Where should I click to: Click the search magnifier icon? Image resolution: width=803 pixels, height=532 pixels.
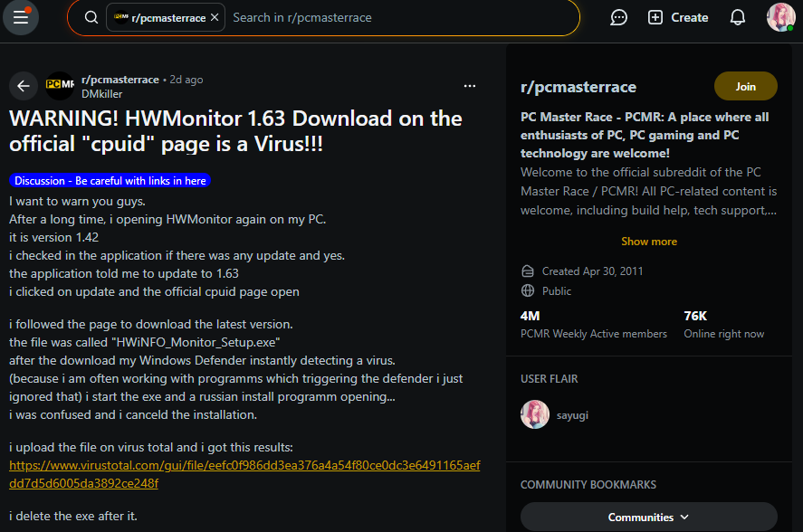pyautogui.click(x=91, y=17)
